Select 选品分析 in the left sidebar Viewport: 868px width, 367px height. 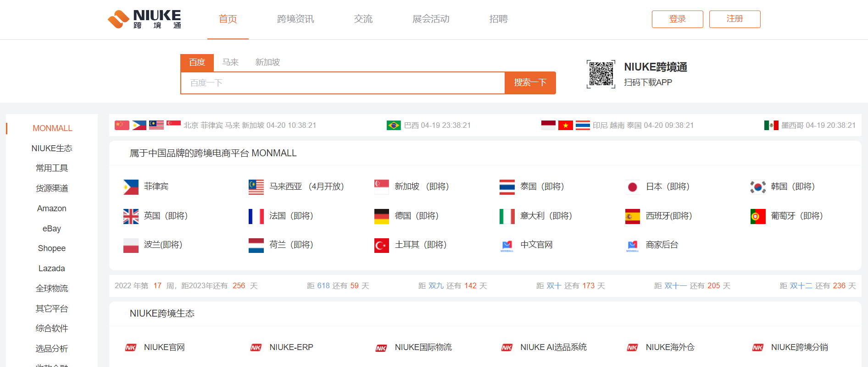click(52, 349)
